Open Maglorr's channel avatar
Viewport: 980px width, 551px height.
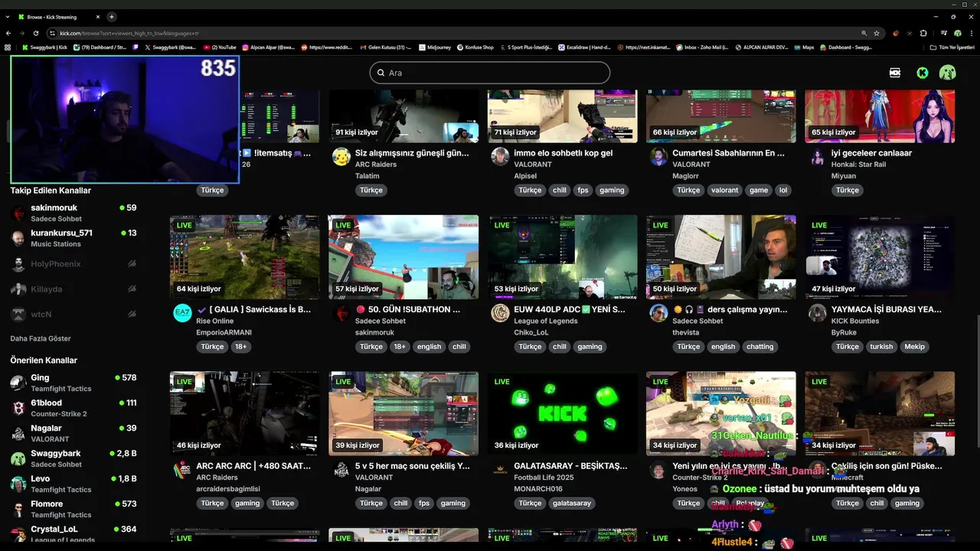tap(658, 157)
